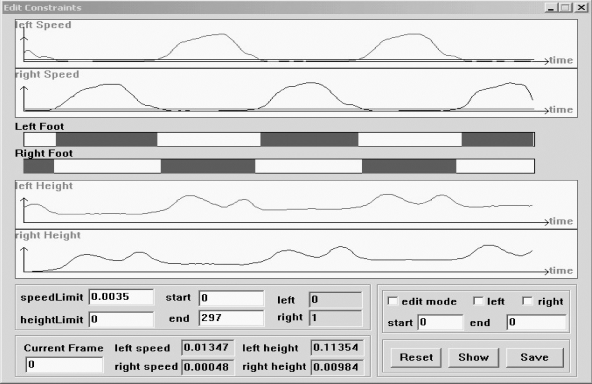Viewport: 592px width, 384px height.
Task: Focus the speedLimit input field
Action: click(122, 297)
